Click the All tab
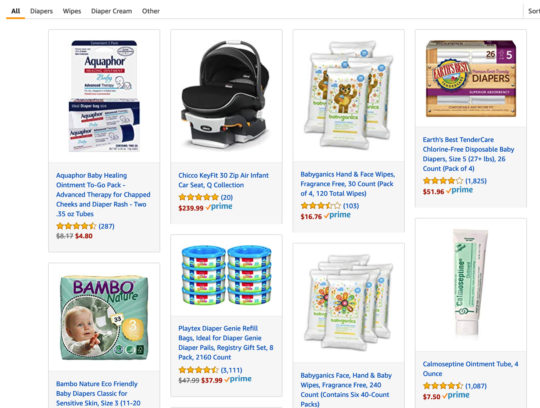The height and width of the screenshot is (408, 540). [x=15, y=11]
